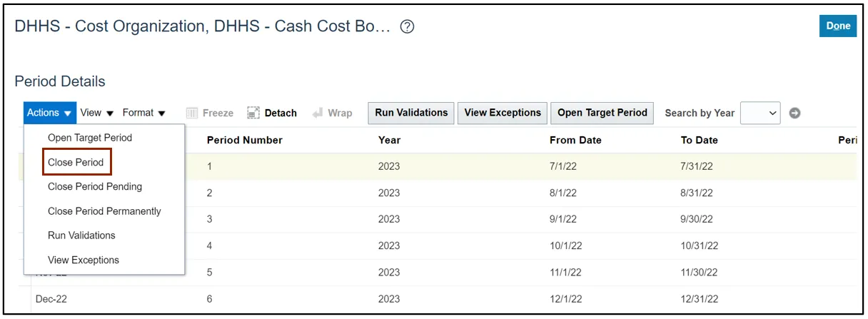
Task: Select Close Period Pending option
Action: point(95,186)
